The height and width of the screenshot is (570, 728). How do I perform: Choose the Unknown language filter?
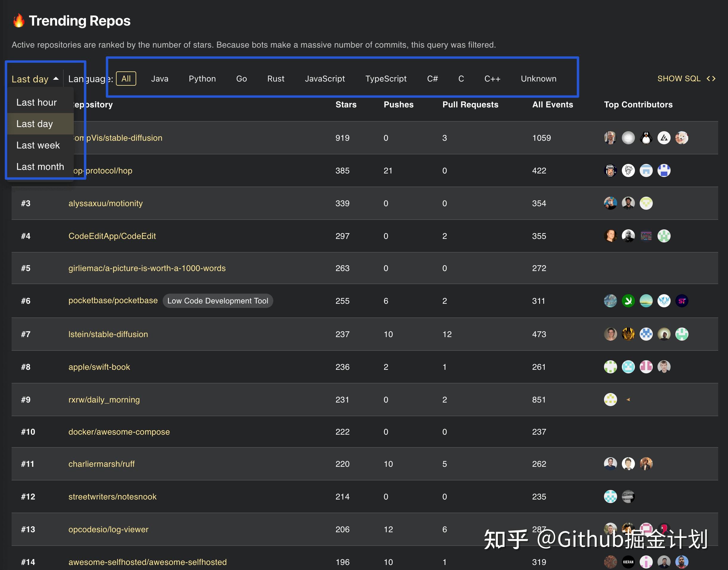[x=538, y=79]
